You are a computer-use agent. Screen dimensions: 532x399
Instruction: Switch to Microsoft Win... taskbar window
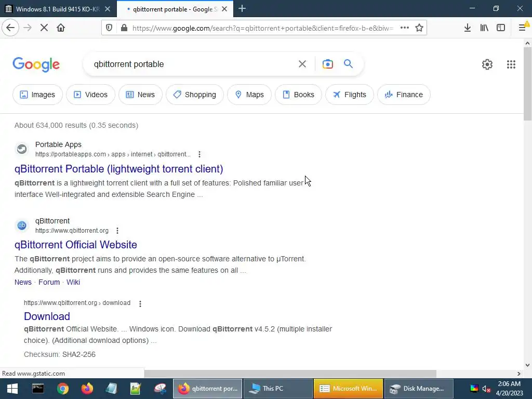pyautogui.click(x=349, y=389)
